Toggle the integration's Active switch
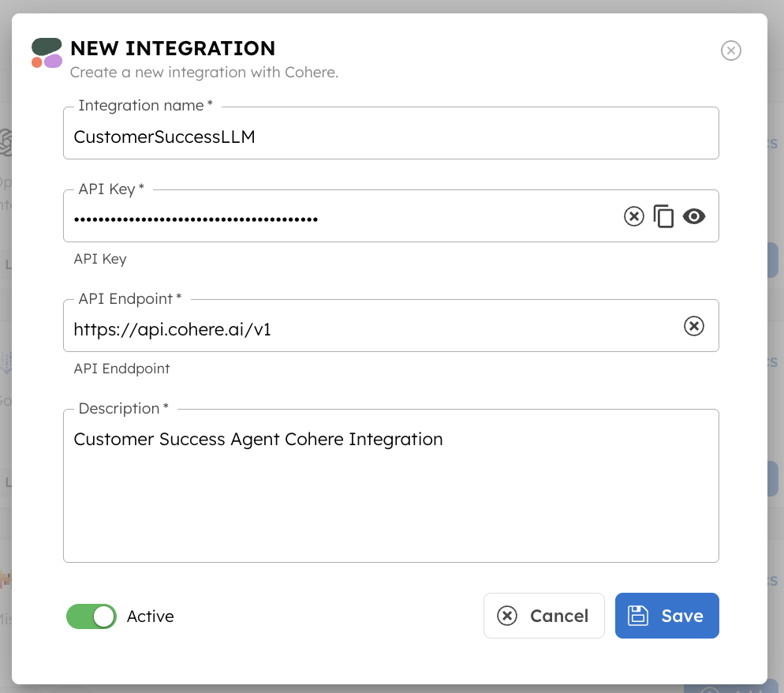 click(x=91, y=616)
